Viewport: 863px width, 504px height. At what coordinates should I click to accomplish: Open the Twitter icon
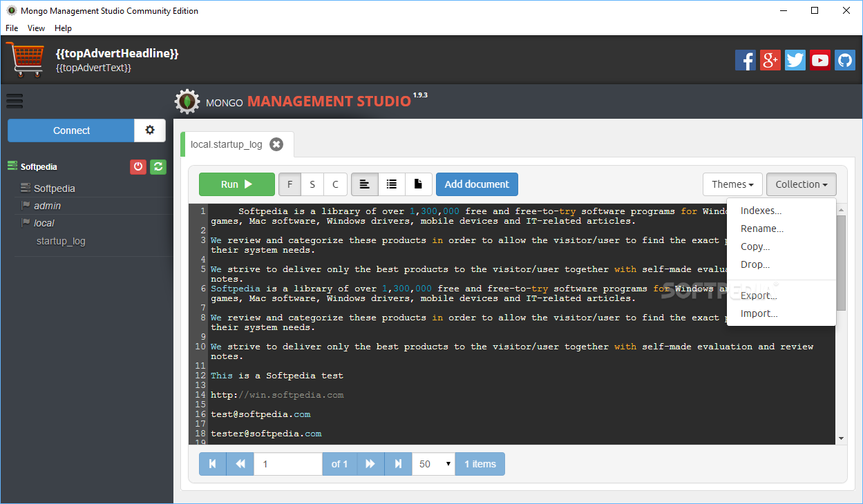795,60
